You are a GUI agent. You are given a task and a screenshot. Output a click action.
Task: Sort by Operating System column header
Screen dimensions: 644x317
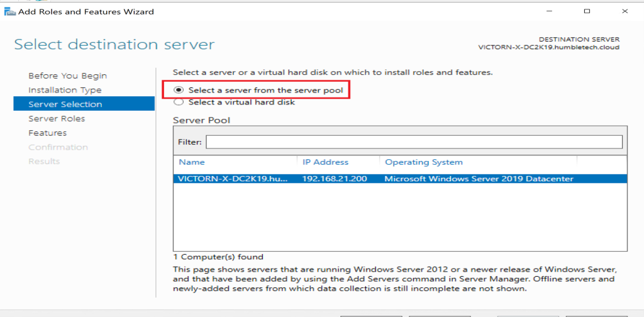[423, 162]
